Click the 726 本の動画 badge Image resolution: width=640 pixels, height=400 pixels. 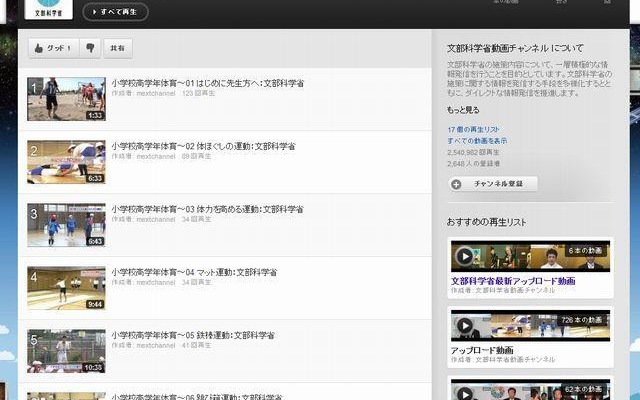[582, 320]
